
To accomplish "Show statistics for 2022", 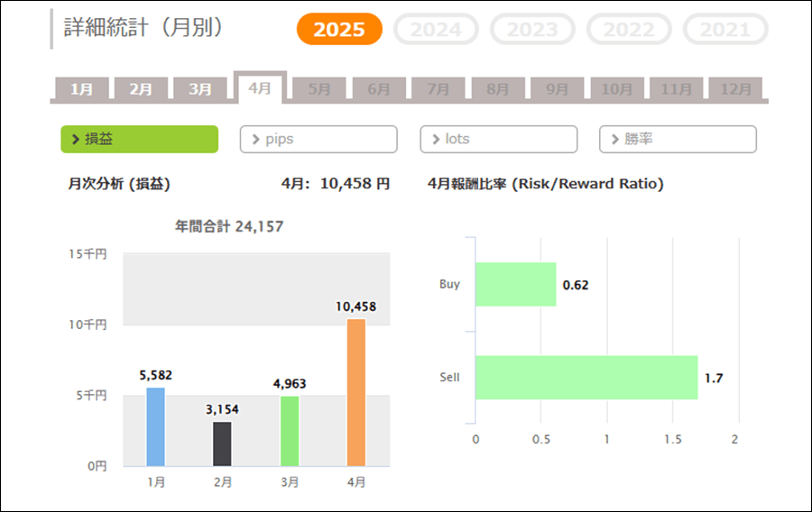I will click(629, 30).
